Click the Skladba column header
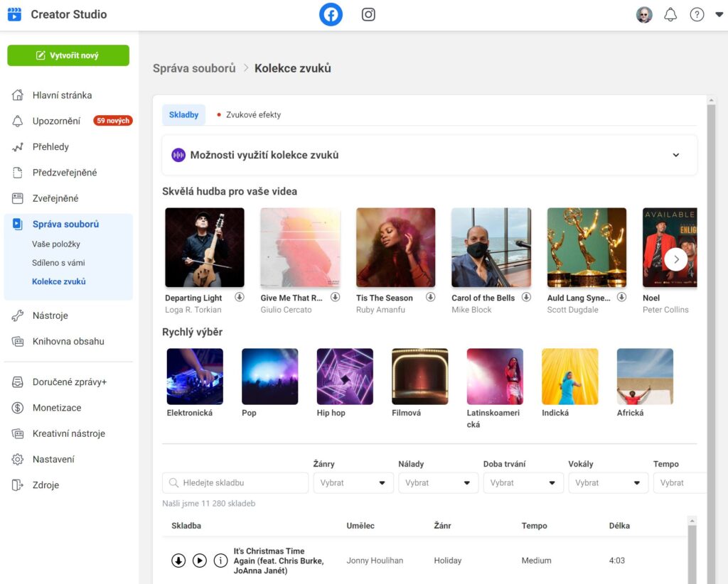728x584 pixels. (x=186, y=526)
